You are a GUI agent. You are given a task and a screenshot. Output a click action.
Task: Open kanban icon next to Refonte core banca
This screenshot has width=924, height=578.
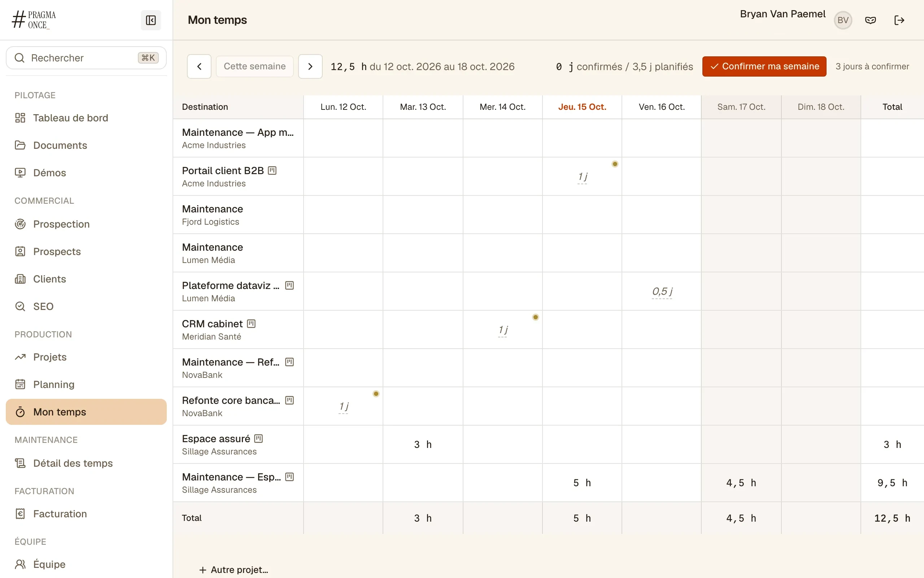[289, 400]
